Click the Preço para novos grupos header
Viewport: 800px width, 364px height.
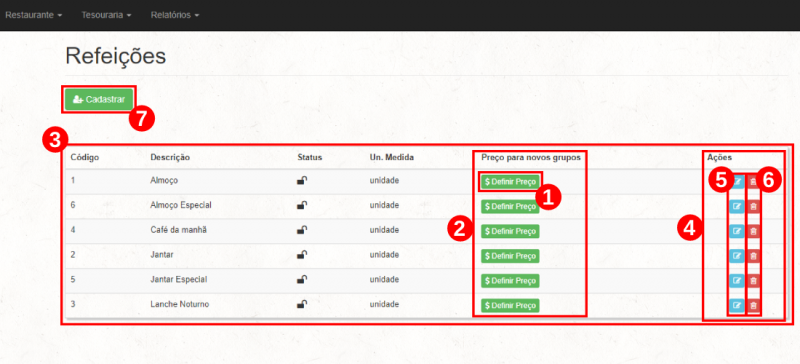coord(531,157)
